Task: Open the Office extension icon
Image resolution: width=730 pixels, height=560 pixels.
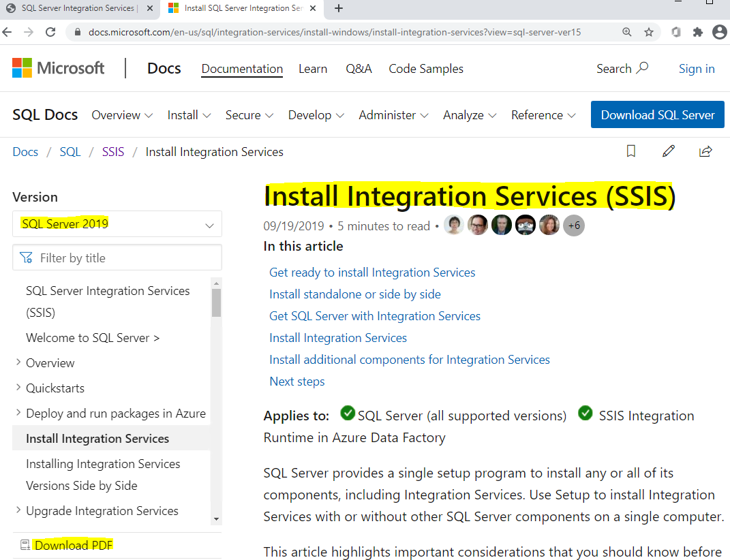Action: (676, 32)
